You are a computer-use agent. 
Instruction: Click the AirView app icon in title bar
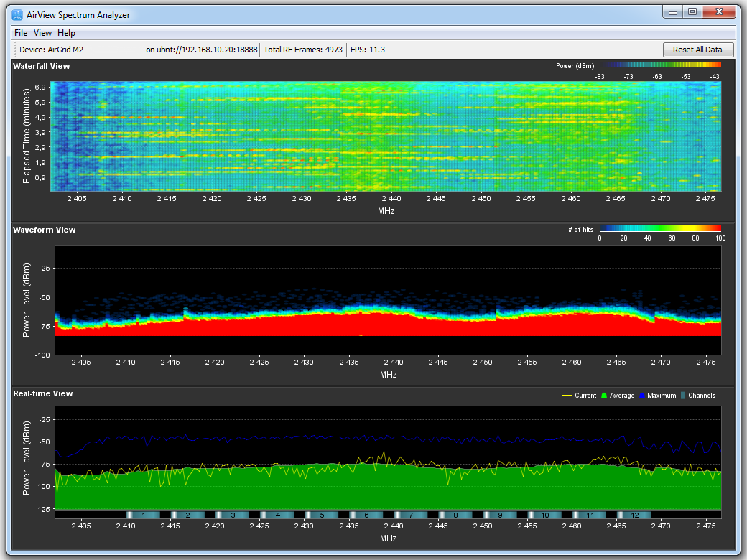(x=17, y=14)
